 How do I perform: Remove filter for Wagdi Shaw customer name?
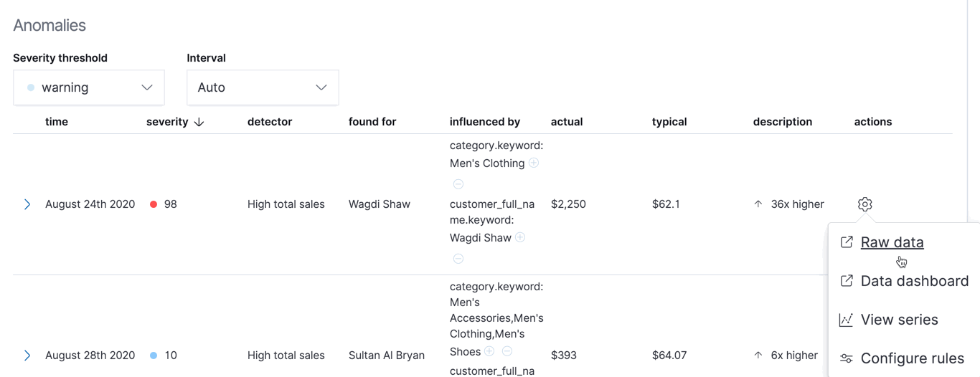(458, 259)
